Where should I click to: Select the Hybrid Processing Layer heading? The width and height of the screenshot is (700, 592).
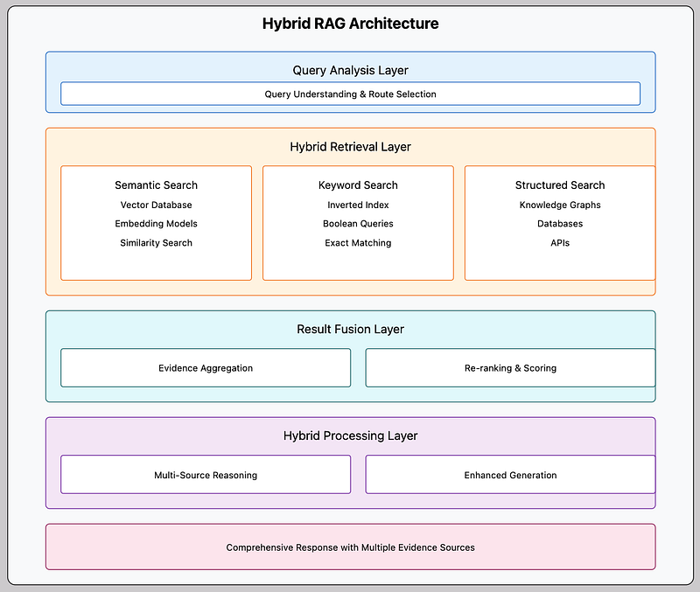350,435
